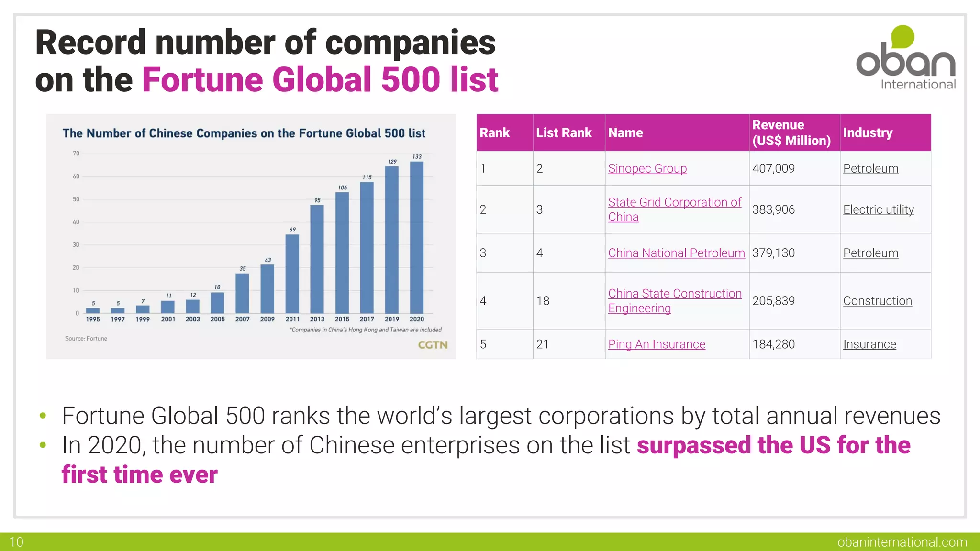Open State Grid Corporation of China link

(675, 209)
